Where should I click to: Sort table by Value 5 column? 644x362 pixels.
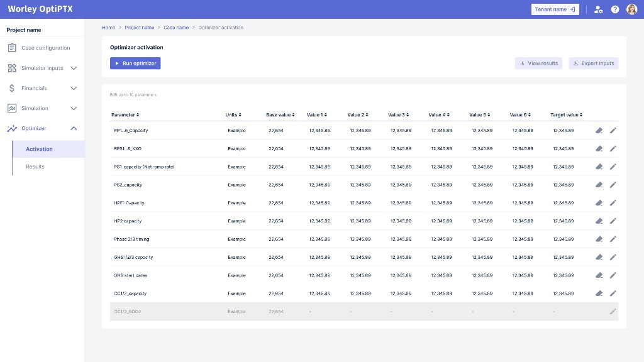click(x=480, y=115)
